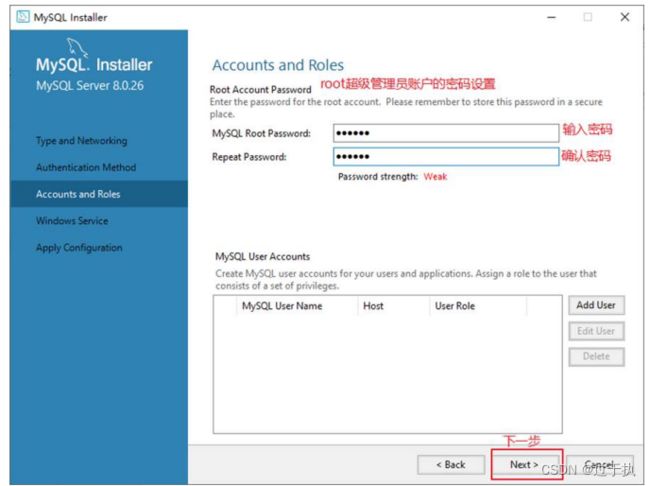This screenshot has width=650, height=486.
Task: Click the Root Account Password label
Action: point(260,90)
